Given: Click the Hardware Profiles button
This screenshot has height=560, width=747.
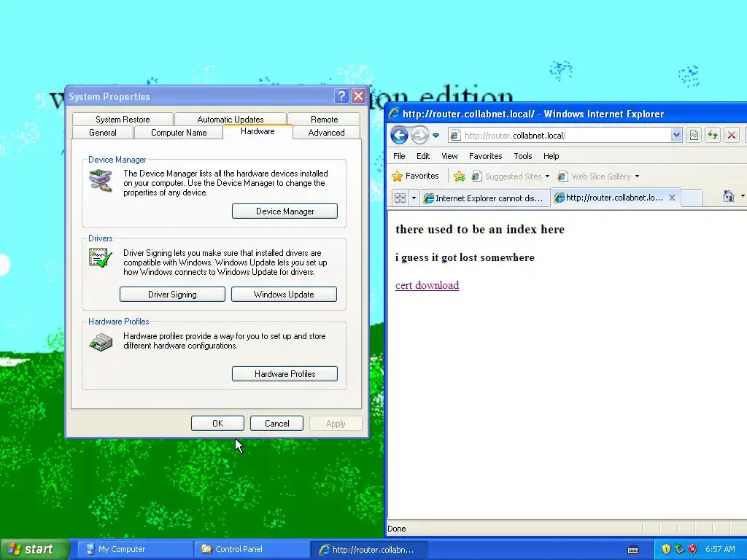Looking at the screenshot, I should (x=285, y=374).
